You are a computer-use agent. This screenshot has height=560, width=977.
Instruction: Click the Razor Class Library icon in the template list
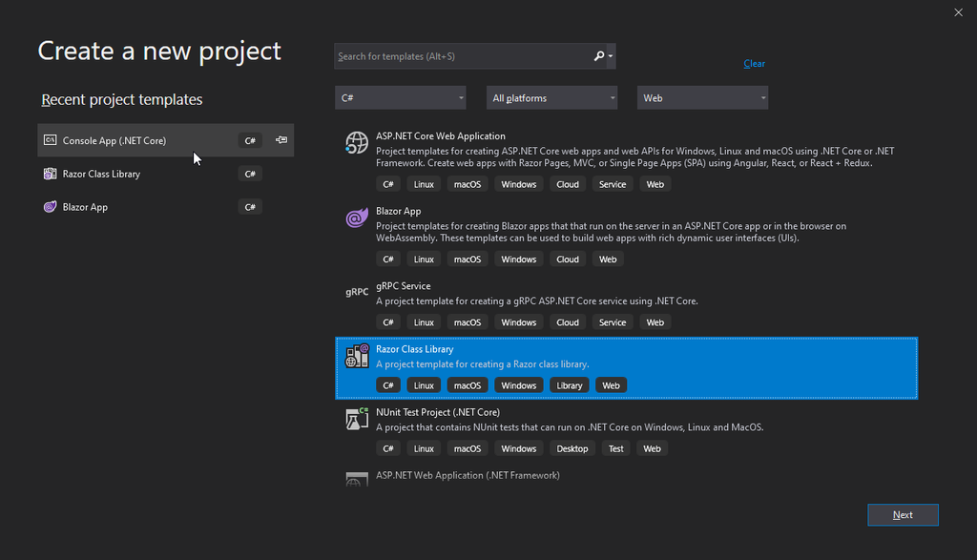coord(357,356)
